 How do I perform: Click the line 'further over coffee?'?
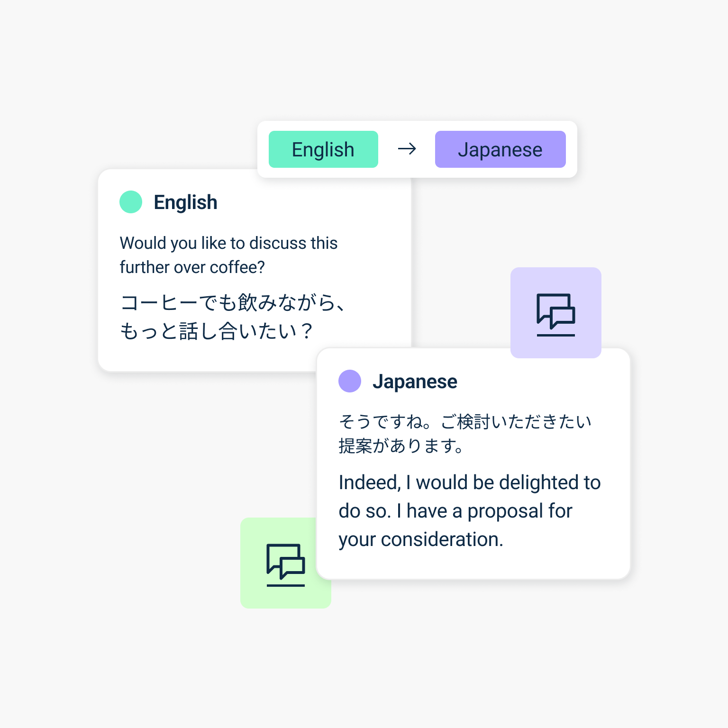pyautogui.click(x=192, y=267)
